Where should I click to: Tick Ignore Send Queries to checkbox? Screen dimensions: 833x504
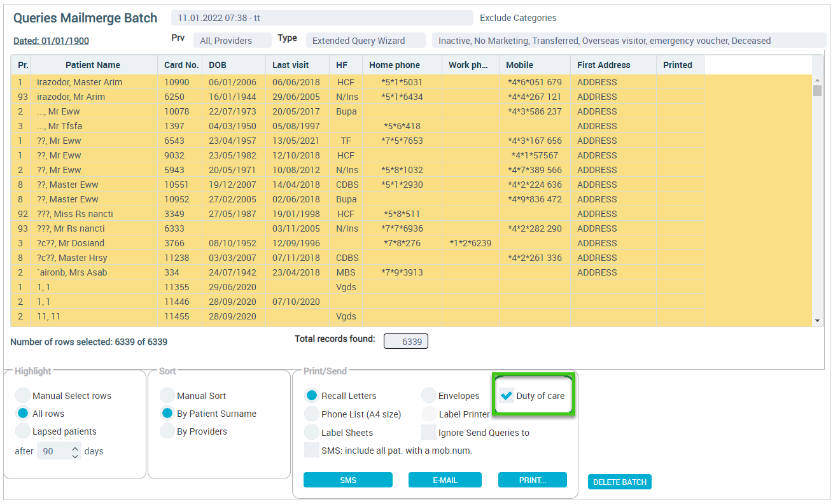pyautogui.click(x=429, y=432)
